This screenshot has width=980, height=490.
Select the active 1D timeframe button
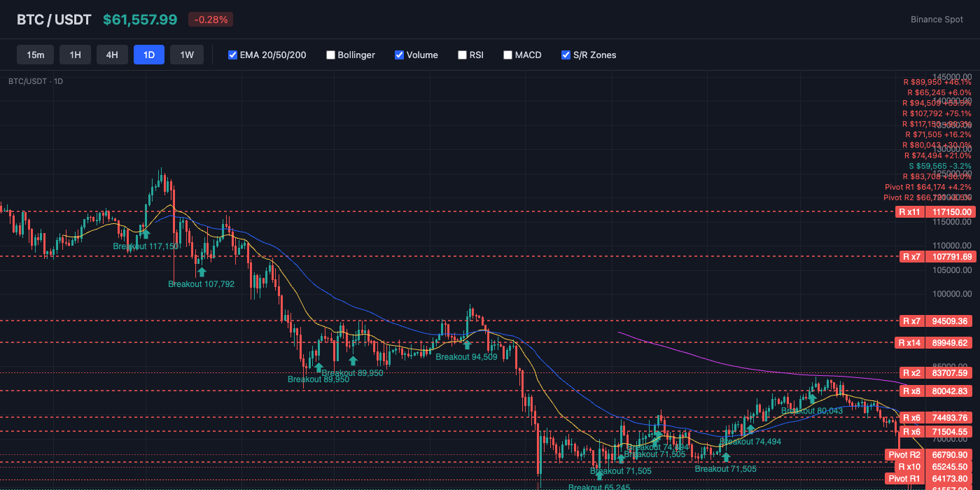point(149,55)
